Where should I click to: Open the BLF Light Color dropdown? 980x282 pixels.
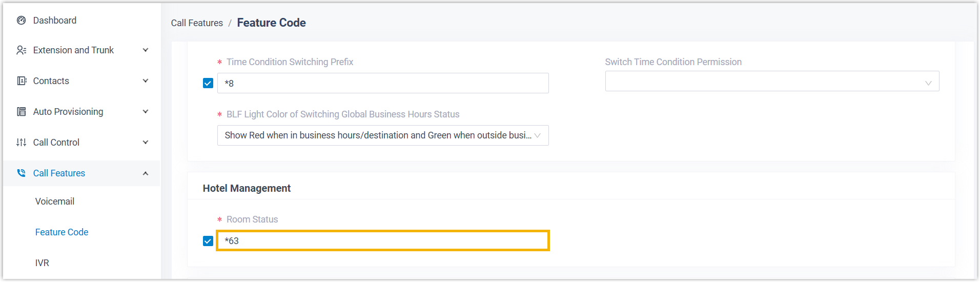click(x=382, y=135)
